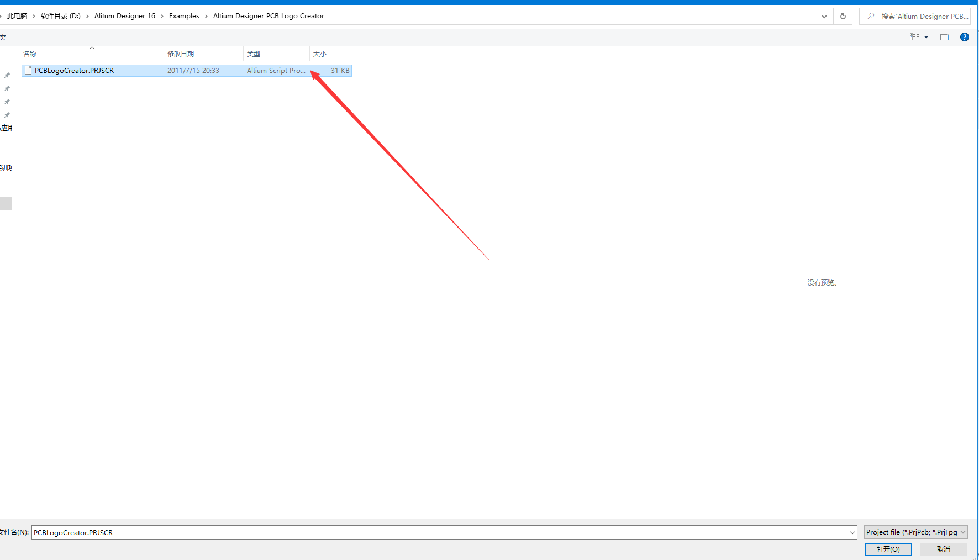
Task: Click the blue help question mark icon
Action: [x=964, y=37]
